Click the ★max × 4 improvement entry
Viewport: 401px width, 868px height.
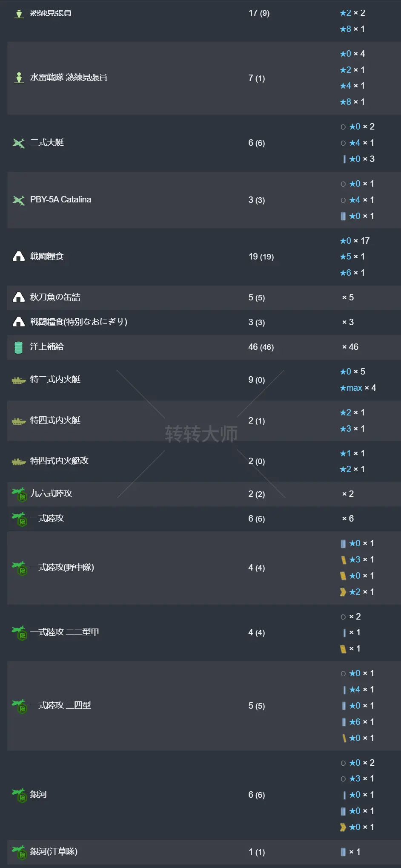point(358,388)
